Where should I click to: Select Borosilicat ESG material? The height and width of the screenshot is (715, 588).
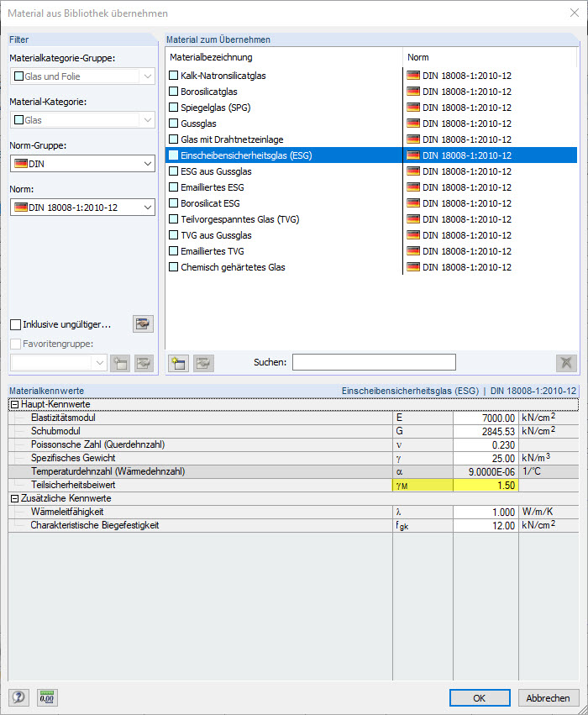[210, 203]
